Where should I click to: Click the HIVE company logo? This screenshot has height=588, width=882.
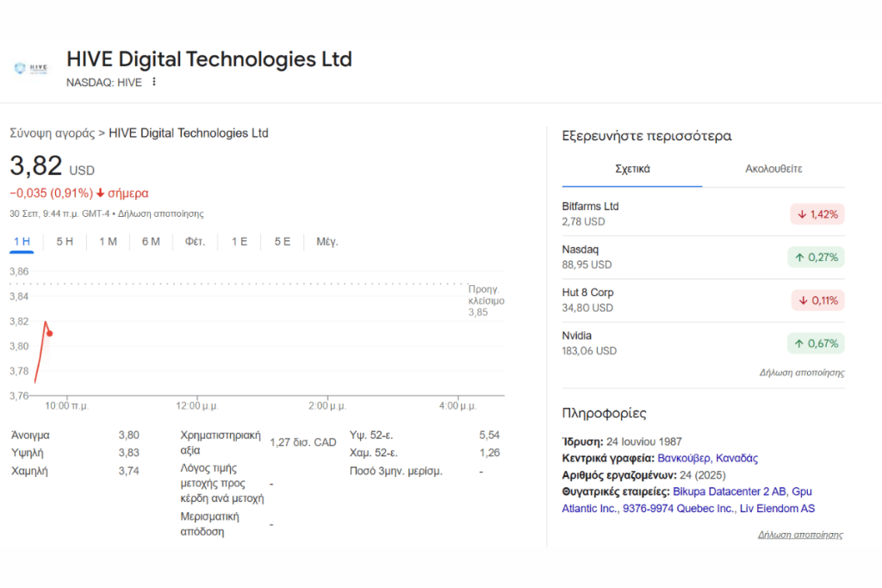point(31,68)
